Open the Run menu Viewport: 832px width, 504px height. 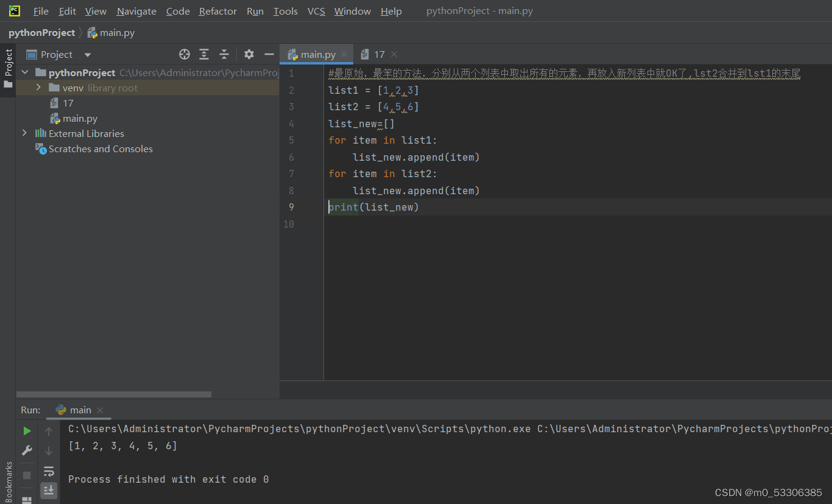(x=255, y=11)
